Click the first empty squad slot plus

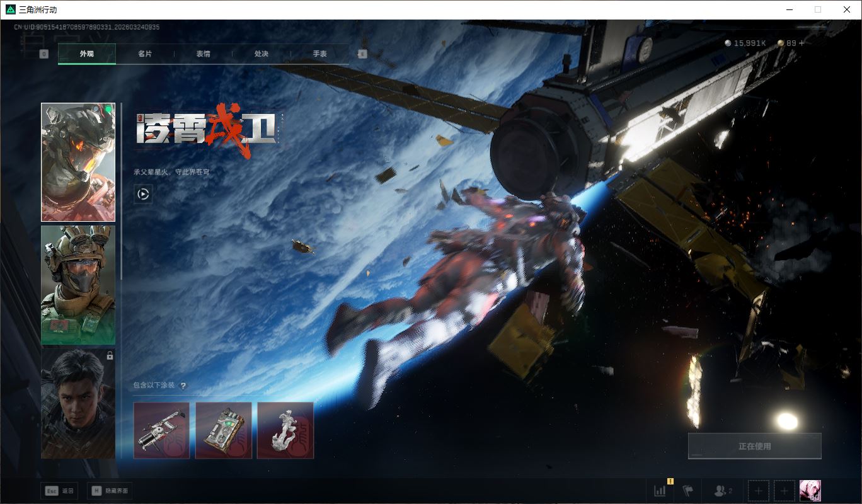click(759, 491)
